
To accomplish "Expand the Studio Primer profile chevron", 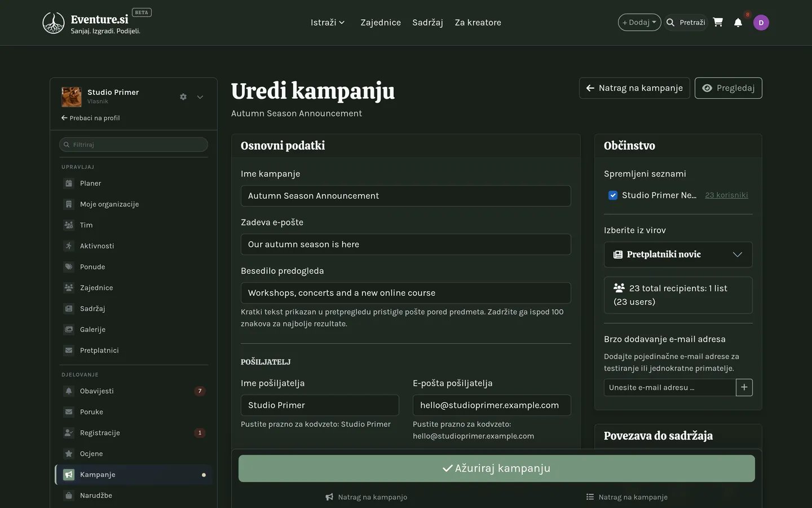I will [200, 97].
